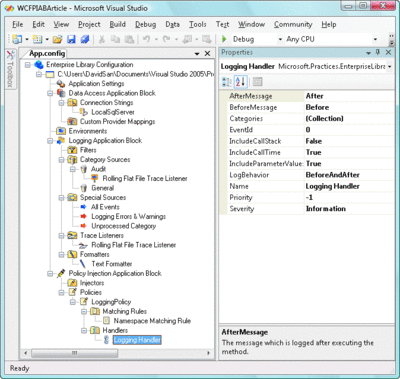Start debugging with the green play icon
Viewport: 400px width, 379px height.
click(x=224, y=39)
